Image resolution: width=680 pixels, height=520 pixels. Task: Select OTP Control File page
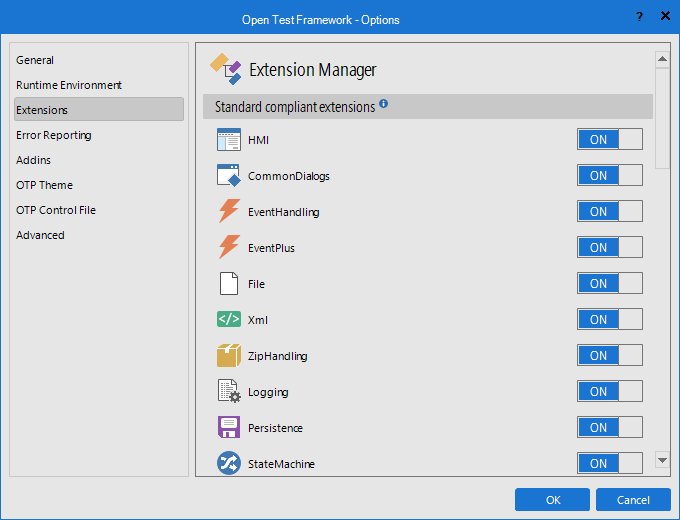click(x=99, y=210)
